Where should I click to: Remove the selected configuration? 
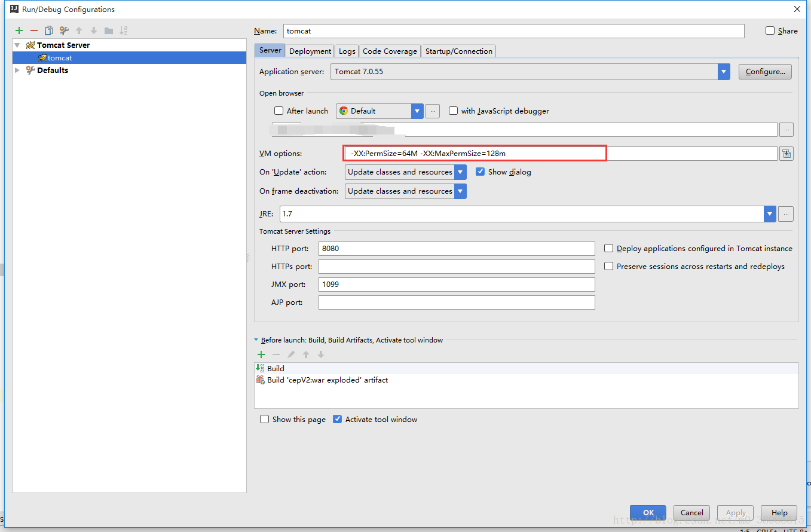point(34,30)
